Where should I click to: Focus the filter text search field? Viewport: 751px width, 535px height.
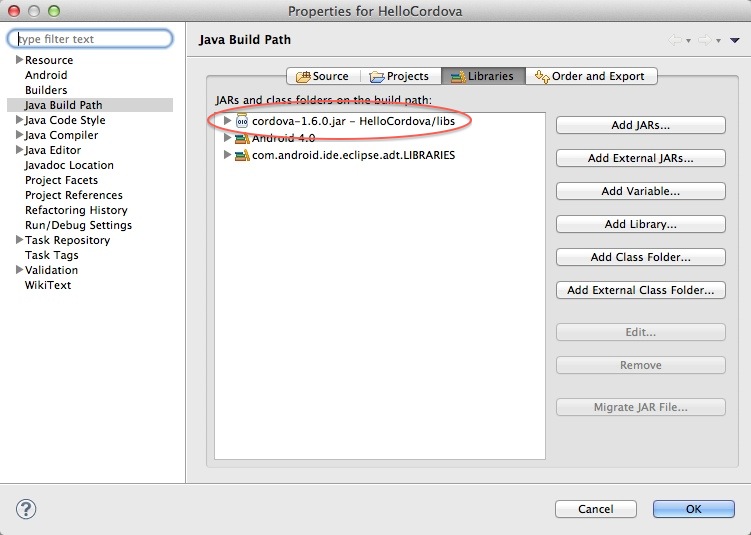point(90,39)
